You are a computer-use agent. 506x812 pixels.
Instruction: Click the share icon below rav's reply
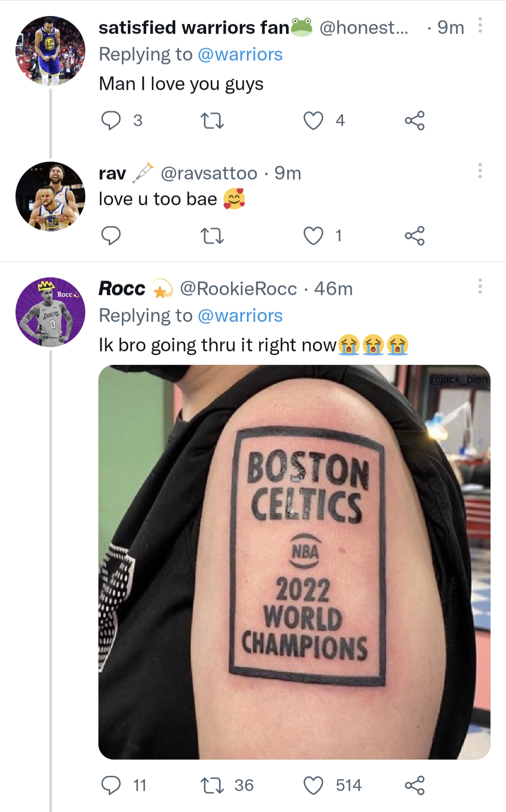(416, 236)
